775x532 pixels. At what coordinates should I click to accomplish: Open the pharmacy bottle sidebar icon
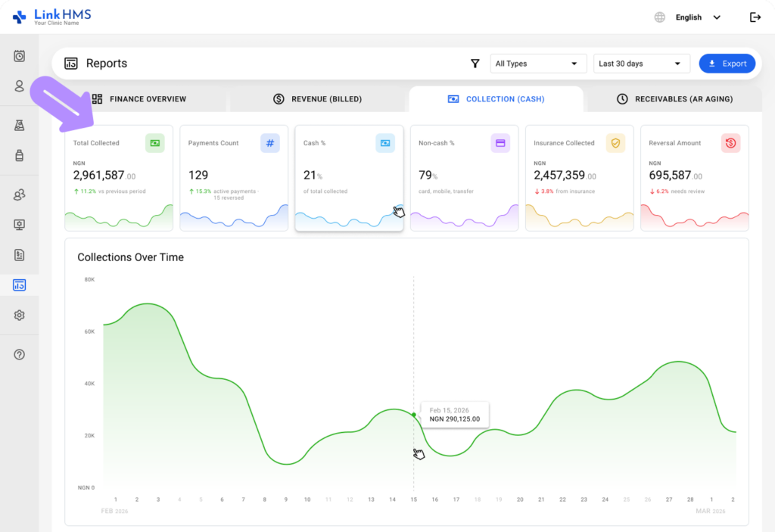pos(19,155)
